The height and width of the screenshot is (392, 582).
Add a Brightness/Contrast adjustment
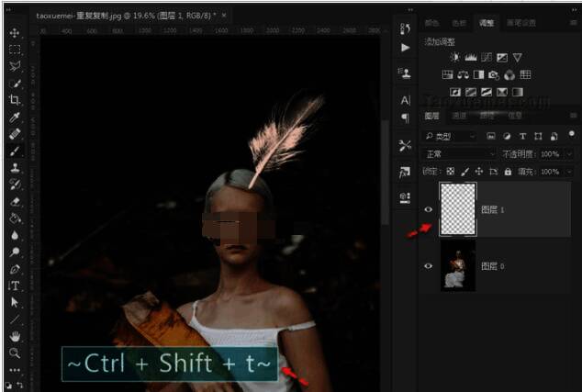click(x=454, y=58)
